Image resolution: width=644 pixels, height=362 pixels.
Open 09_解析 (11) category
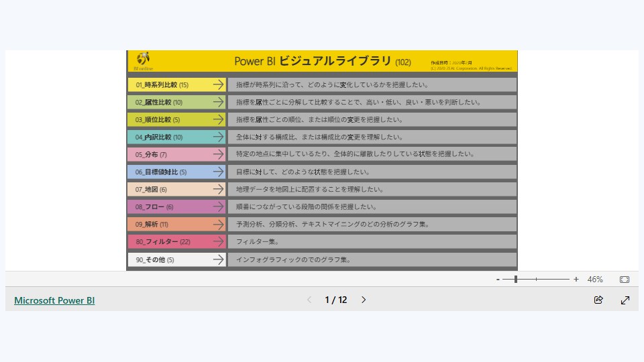click(176, 224)
